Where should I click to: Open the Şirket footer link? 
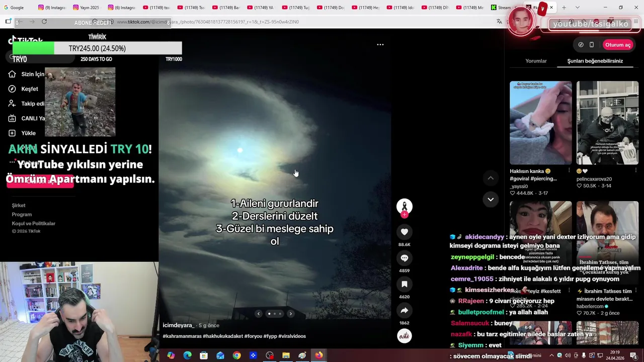(19, 205)
